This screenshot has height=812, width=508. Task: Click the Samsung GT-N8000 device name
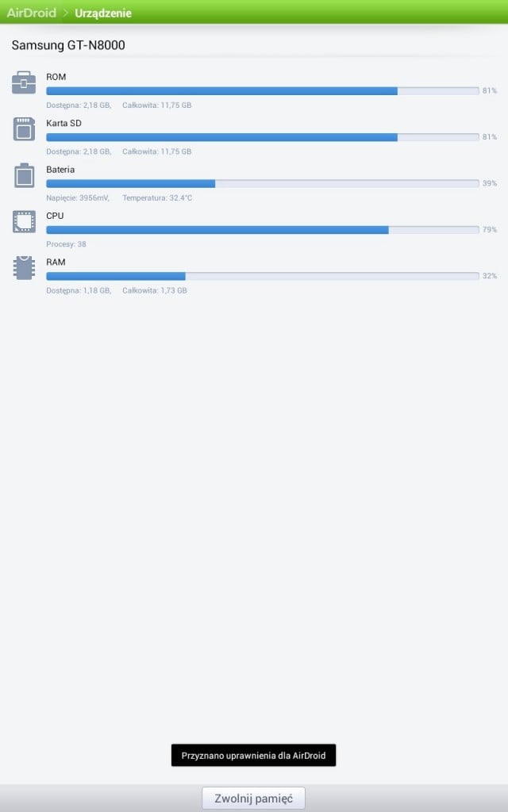[68, 45]
